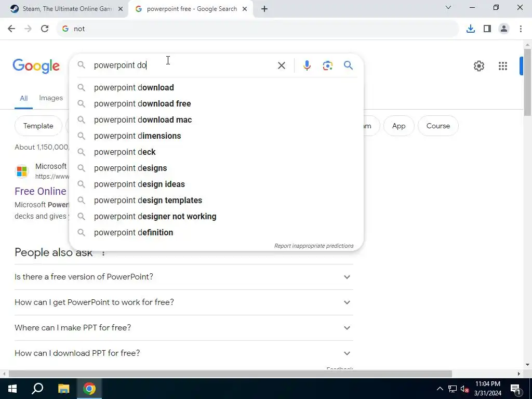Click the browser back arrow
The width and height of the screenshot is (532, 399).
(x=11, y=29)
